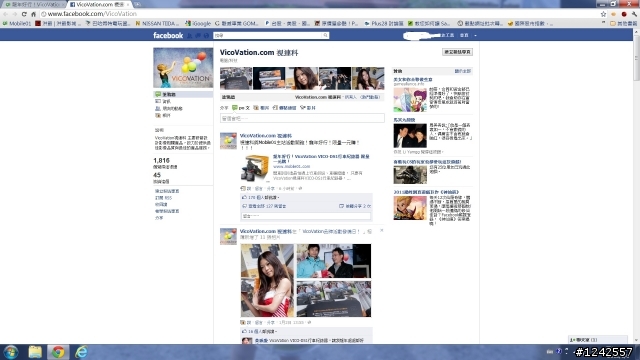Open the Facebook notifications globe icon
Screen dimensions: 640x360
click(206, 36)
